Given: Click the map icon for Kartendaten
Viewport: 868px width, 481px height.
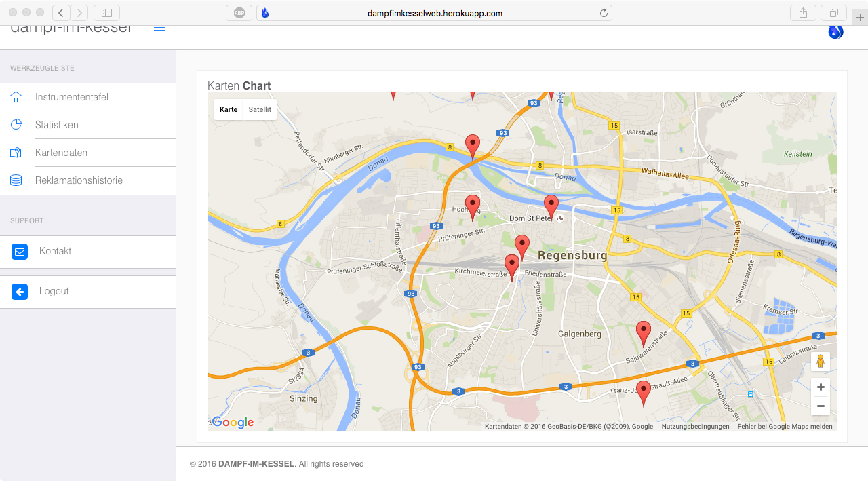Looking at the screenshot, I should coord(16,153).
